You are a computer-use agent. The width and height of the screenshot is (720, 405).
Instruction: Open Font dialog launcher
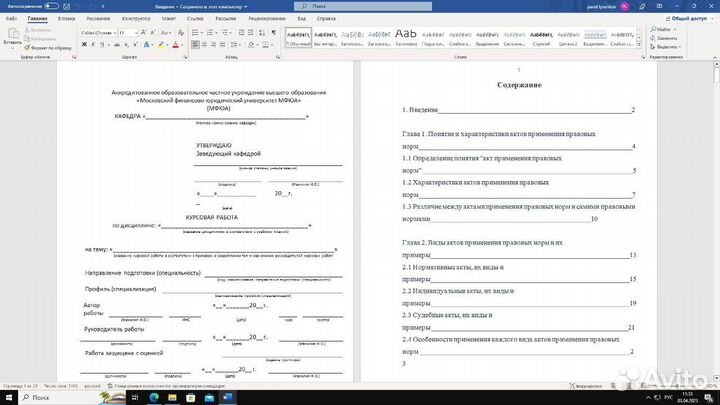pos(186,57)
